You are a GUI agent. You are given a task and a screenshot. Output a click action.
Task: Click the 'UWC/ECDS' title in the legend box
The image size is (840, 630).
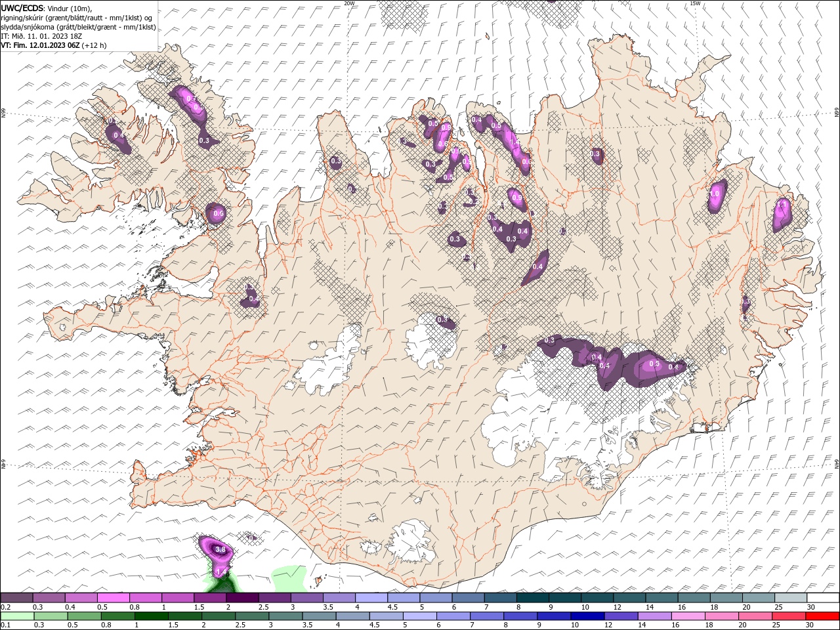[x=23, y=8]
